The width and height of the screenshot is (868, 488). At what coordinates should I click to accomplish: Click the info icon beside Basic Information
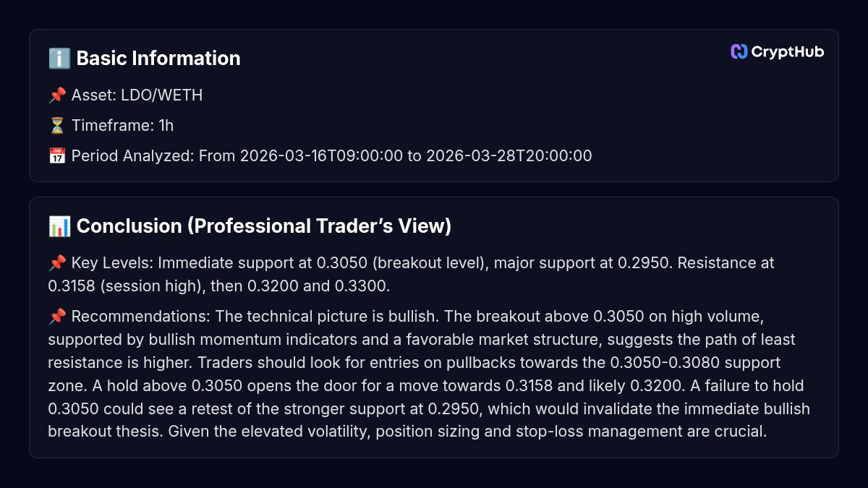59,59
